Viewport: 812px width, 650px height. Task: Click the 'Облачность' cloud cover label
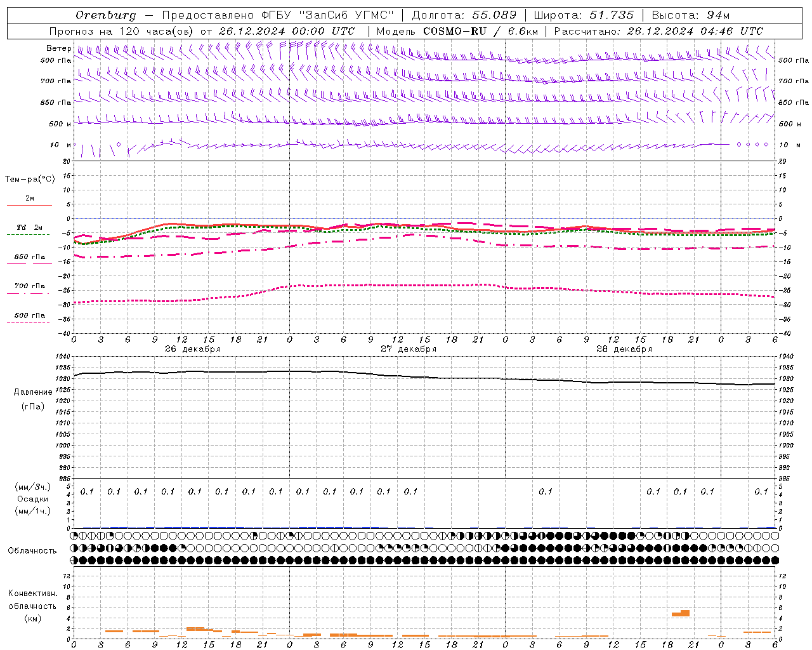point(32,550)
